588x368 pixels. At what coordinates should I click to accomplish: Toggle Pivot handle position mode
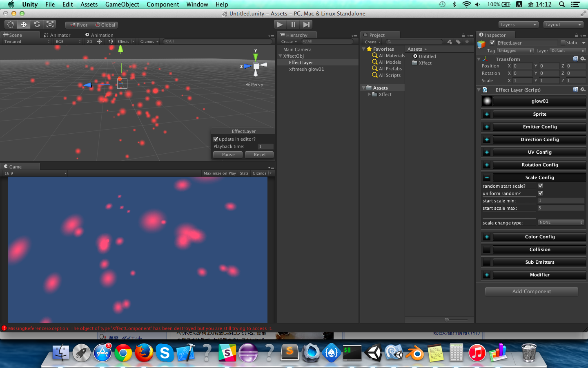click(x=79, y=25)
